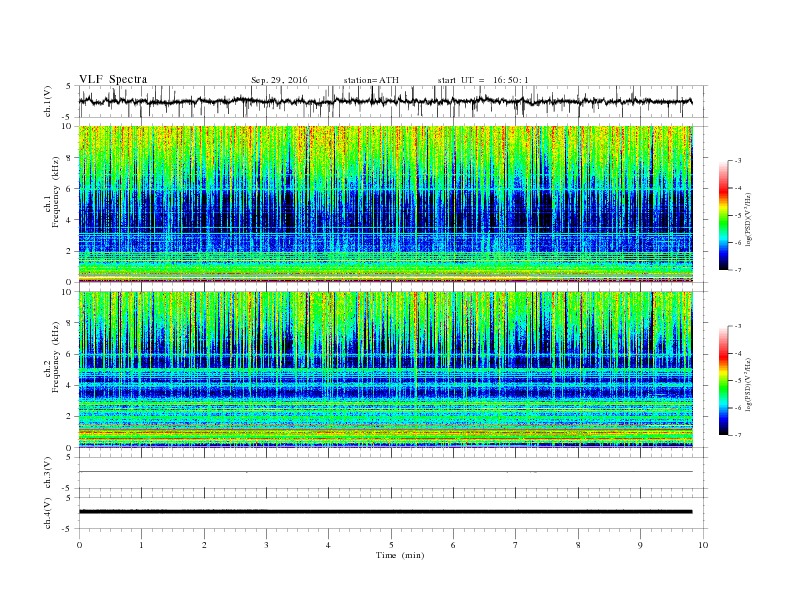Click the time axis tick label "3"
The image size is (792, 612).
coord(266,545)
